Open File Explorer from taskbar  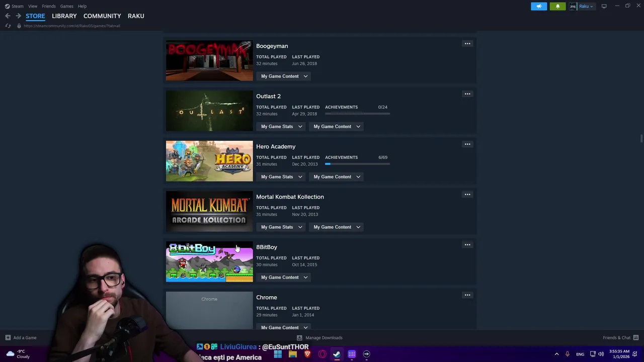292,354
